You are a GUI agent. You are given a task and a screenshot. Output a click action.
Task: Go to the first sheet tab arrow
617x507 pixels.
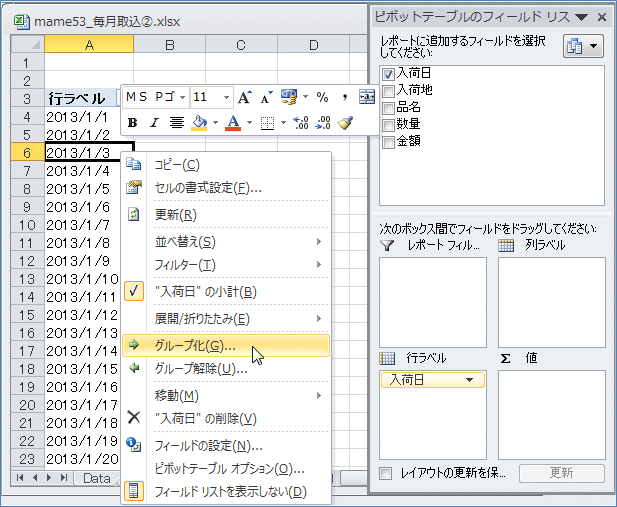(20, 478)
